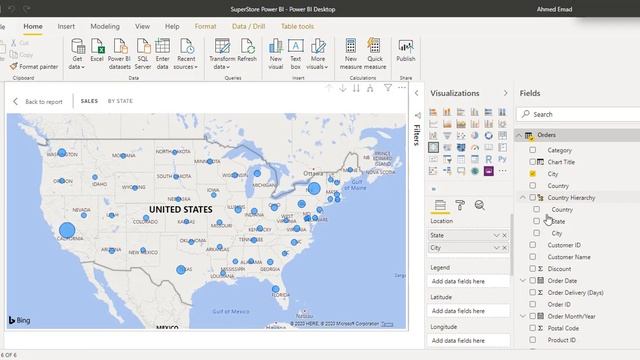Image resolution: width=640 pixels, height=360 pixels.
Task: Select the R script visual
Action: 489,159
